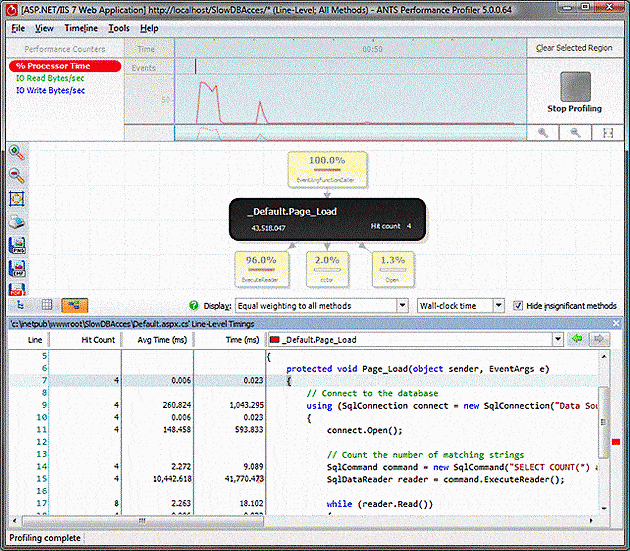Click the timeline overview strip below the graph
This screenshot has height=551, width=630.
click(350, 133)
